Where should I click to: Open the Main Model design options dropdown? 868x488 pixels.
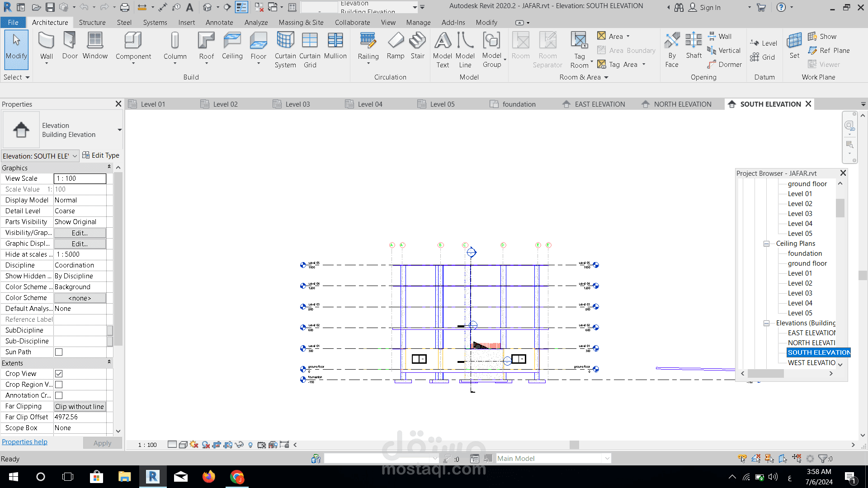click(x=553, y=458)
